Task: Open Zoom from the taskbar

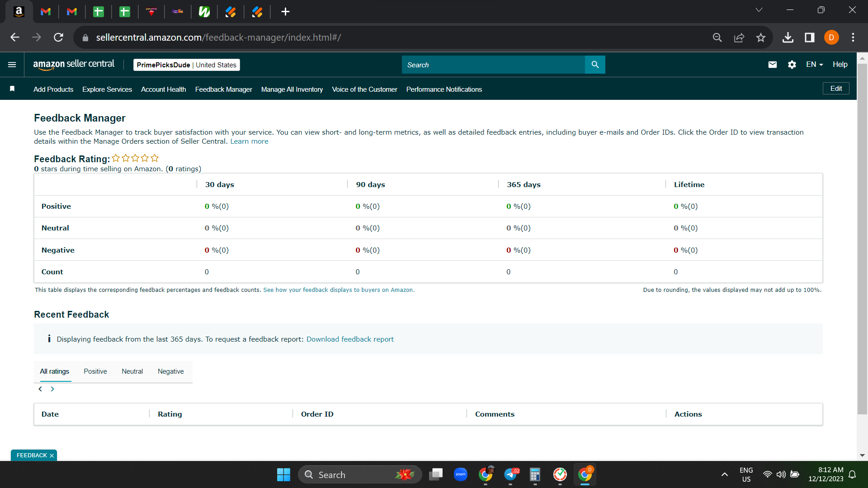Action: click(461, 474)
